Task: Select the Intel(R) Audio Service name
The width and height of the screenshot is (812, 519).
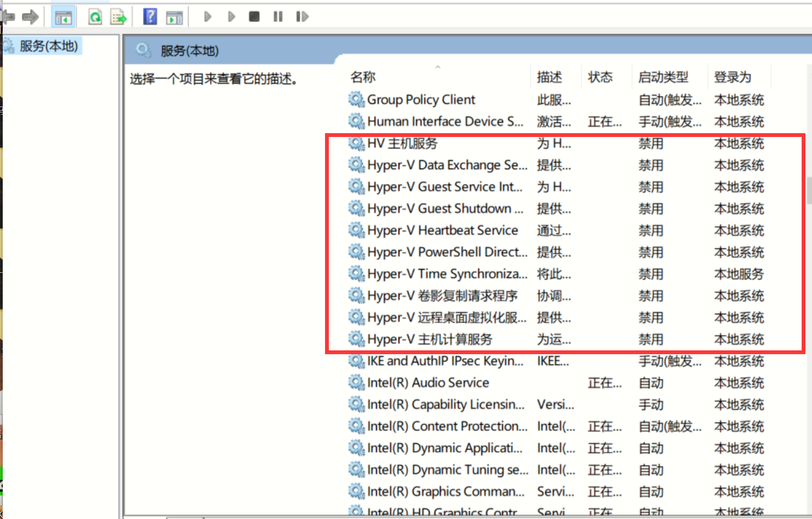Action: [x=428, y=383]
